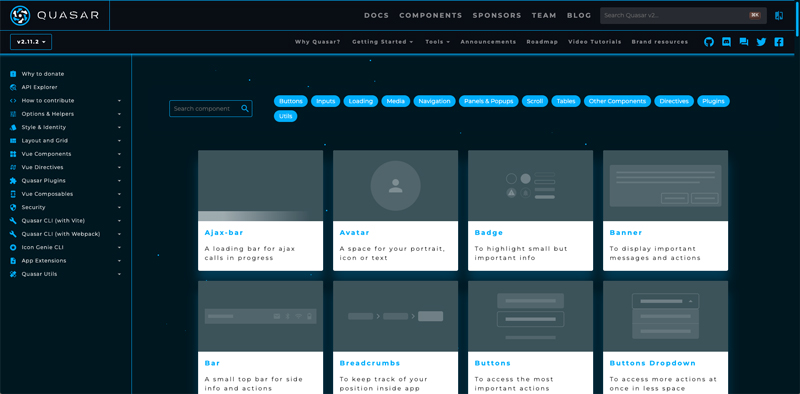The width and height of the screenshot is (800, 394).
Task: Filter by Utils chip
Action: coord(286,116)
